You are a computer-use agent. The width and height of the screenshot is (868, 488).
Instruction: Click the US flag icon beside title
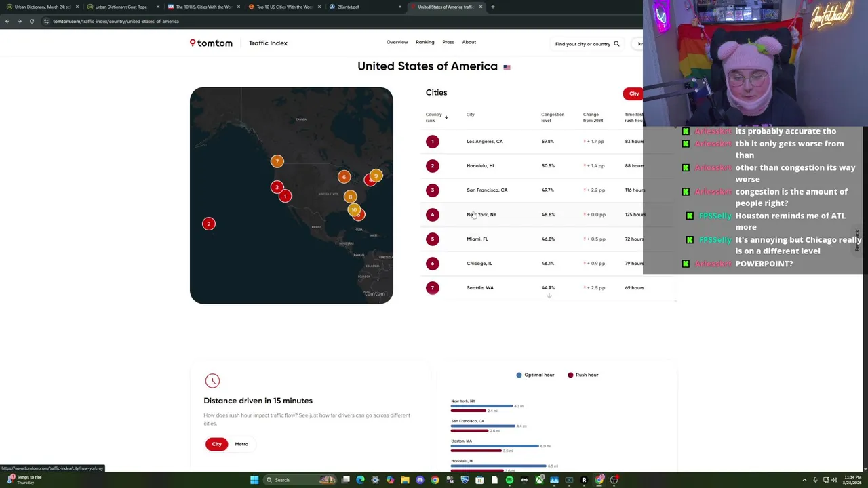pos(507,67)
